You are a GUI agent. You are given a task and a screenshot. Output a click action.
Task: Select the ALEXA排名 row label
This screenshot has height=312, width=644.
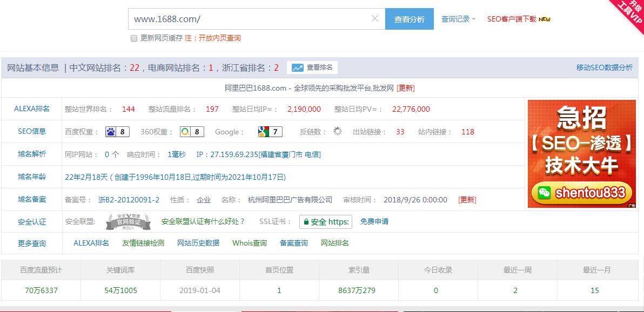(32, 109)
